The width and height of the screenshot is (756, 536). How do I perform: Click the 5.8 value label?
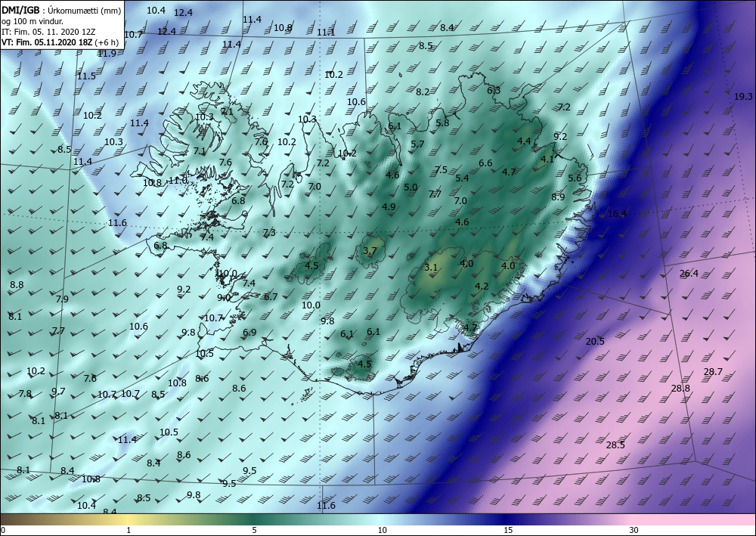point(442,123)
